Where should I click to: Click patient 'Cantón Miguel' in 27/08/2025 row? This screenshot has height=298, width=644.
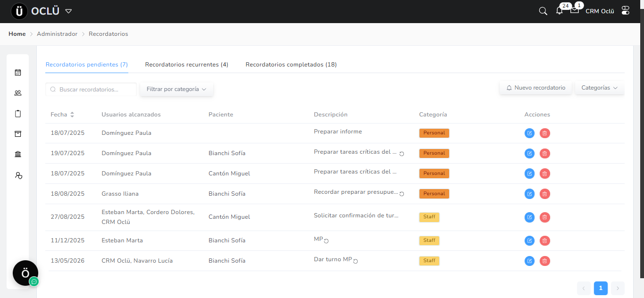229,217
